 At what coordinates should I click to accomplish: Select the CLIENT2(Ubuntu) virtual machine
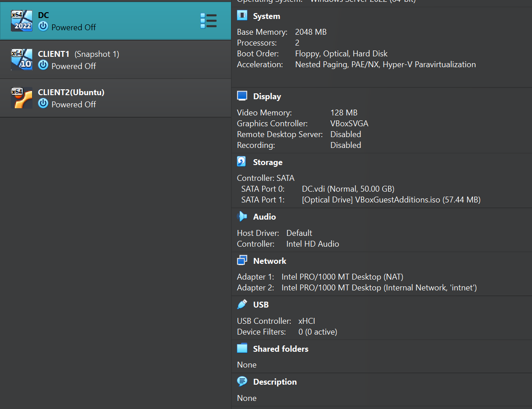pos(116,98)
